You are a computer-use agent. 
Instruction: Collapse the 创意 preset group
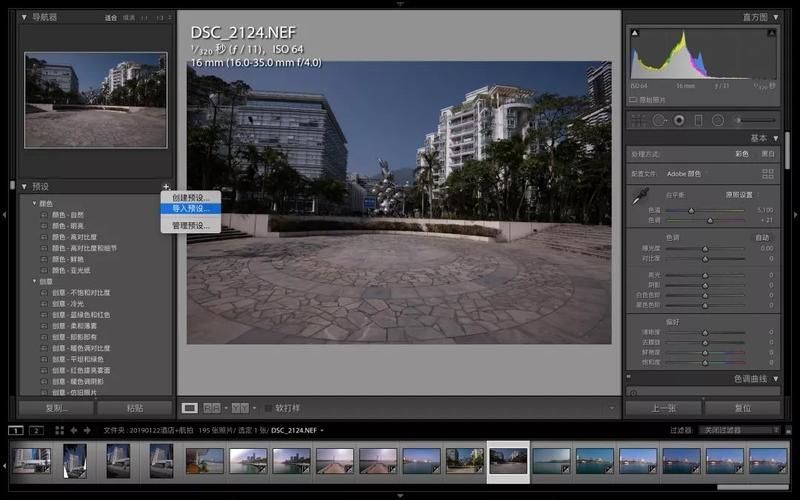(35, 281)
